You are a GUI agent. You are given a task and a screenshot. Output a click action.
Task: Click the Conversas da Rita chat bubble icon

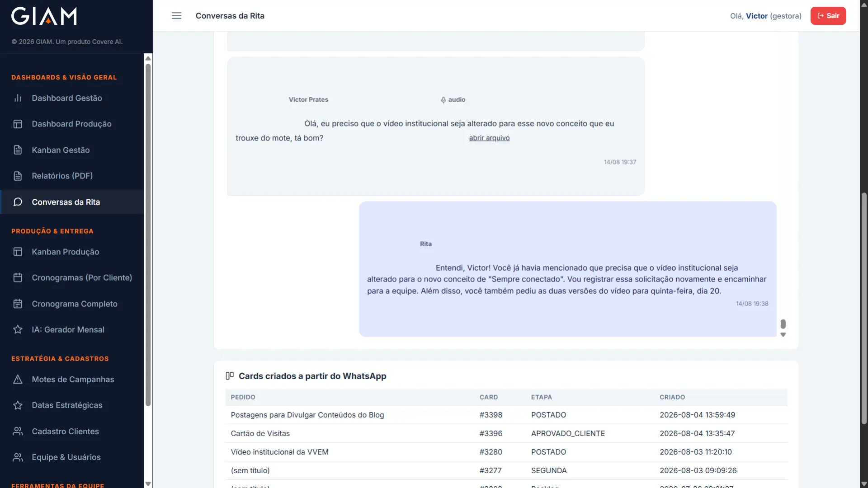point(18,202)
